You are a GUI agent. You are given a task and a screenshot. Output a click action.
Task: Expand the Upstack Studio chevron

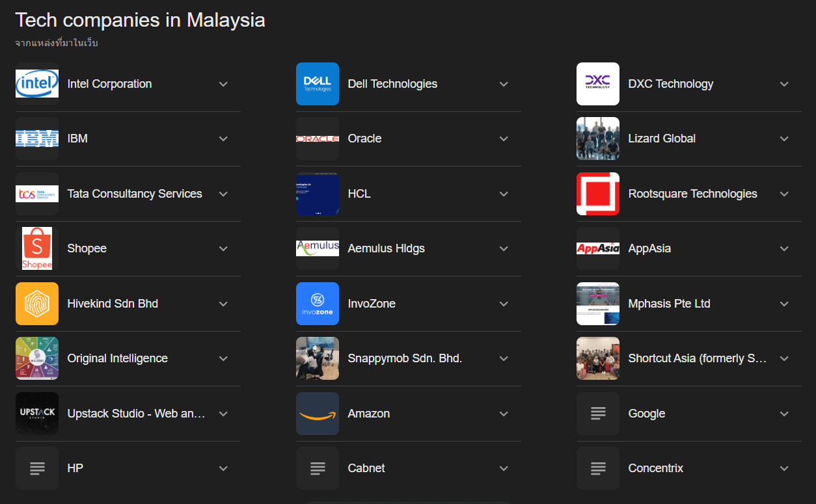(223, 414)
